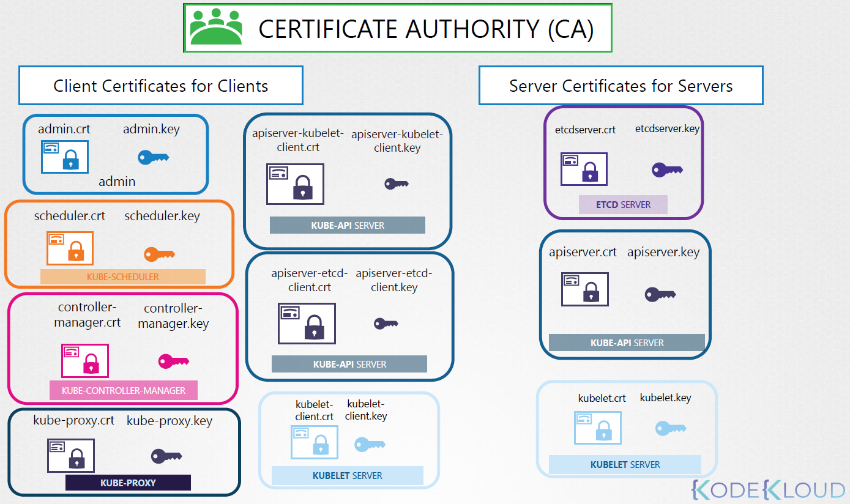Viewport: 850px width, 504px height.
Task: Select the purple etcdserver.crt certificate icon
Action: [584, 169]
